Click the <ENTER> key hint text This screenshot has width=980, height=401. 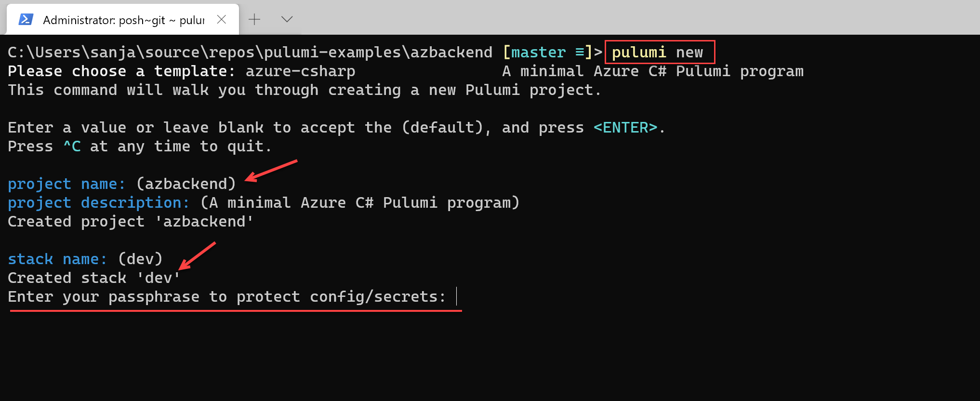tap(625, 128)
